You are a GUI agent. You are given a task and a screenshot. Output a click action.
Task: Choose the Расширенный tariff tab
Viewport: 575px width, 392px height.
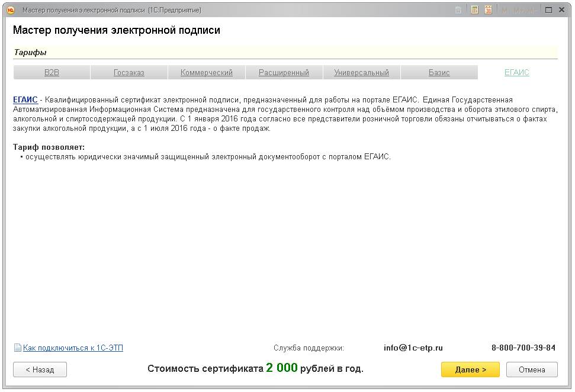point(284,73)
